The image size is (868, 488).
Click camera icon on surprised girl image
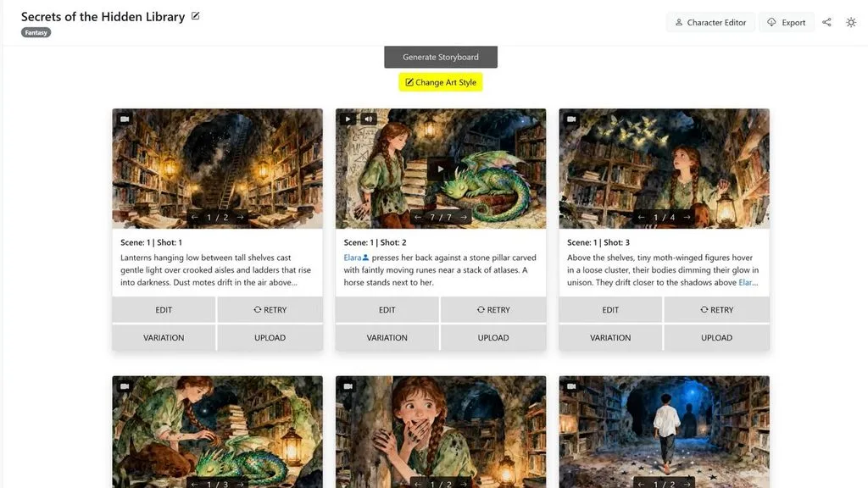point(348,386)
